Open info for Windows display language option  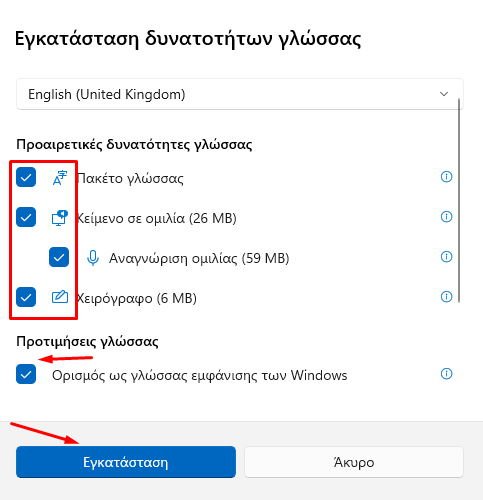pos(446,374)
